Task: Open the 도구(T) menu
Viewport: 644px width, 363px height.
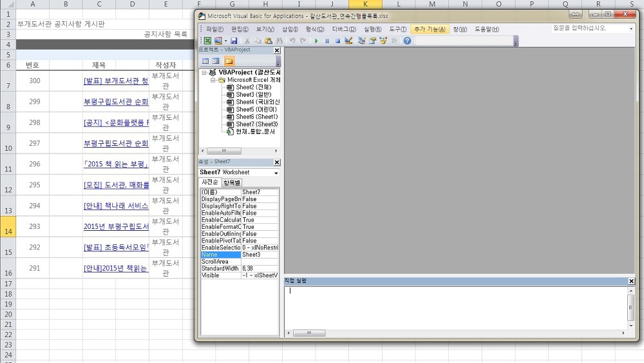Action: click(x=397, y=29)
